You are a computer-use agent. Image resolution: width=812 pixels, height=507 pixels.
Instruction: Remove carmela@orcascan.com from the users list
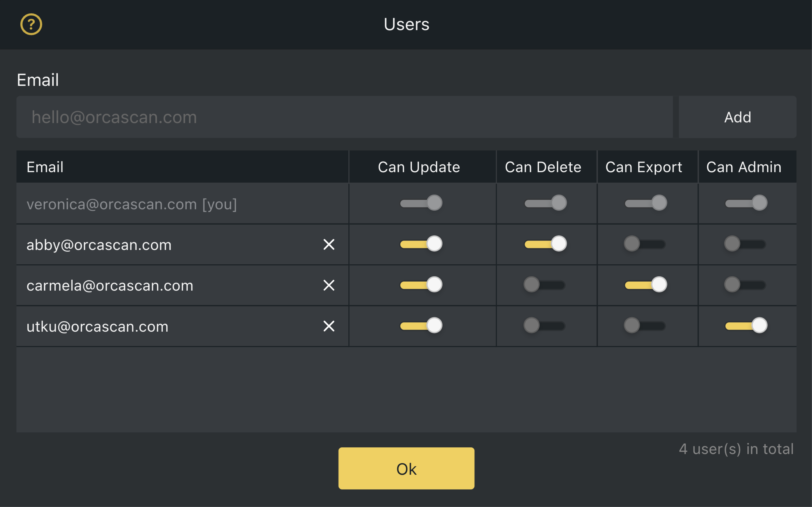tap(329, 285)
